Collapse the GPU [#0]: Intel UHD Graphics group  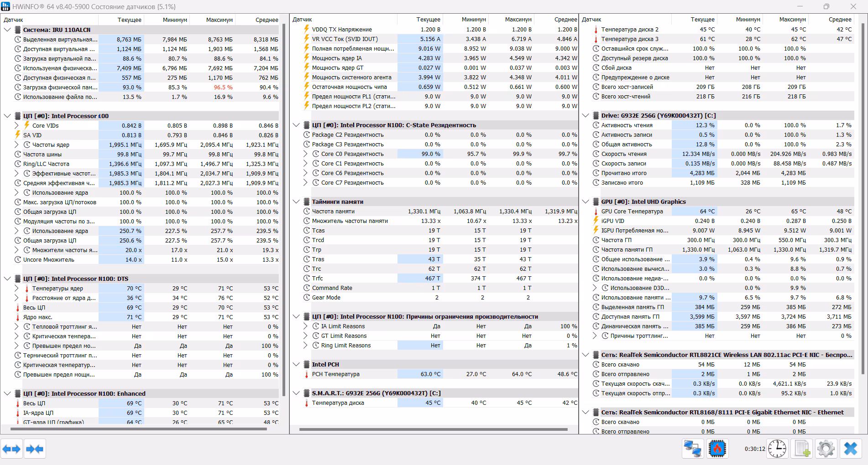pyautogui.click(x=586, y=201)
